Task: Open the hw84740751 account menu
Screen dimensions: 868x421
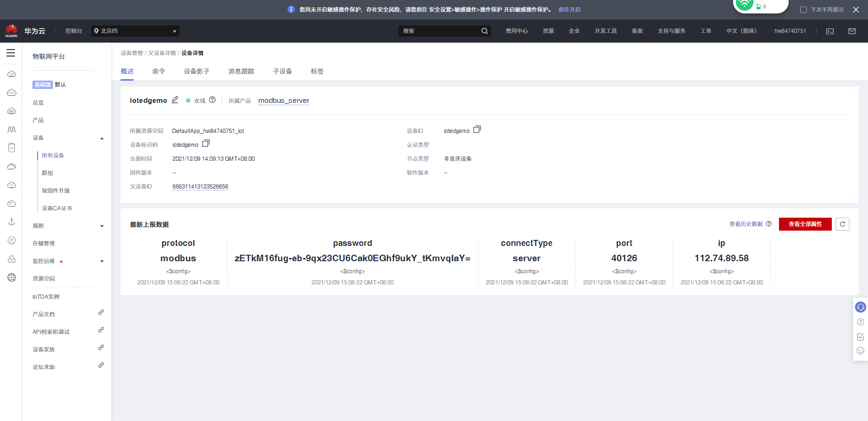Action: 790,31
